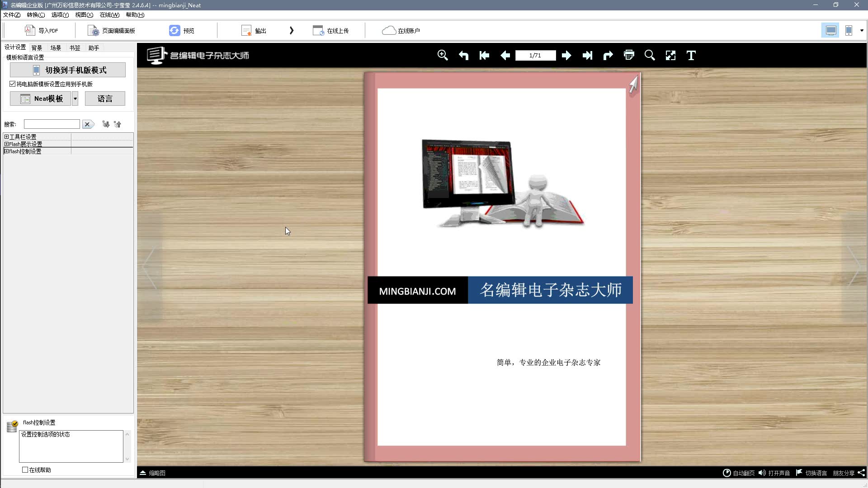Go to the next page with the arrow icon
Image resolution: width=868 pixels, height=488 pixels.
tap(566, 55)
